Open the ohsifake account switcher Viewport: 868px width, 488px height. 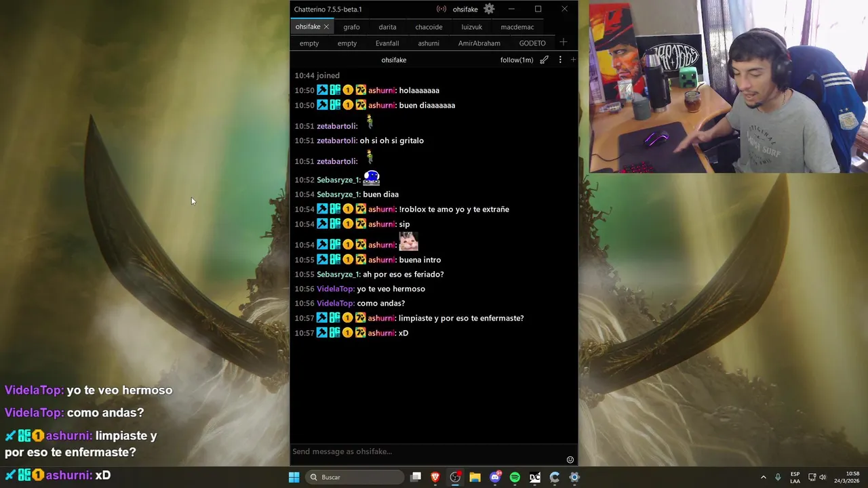point(465,9)
